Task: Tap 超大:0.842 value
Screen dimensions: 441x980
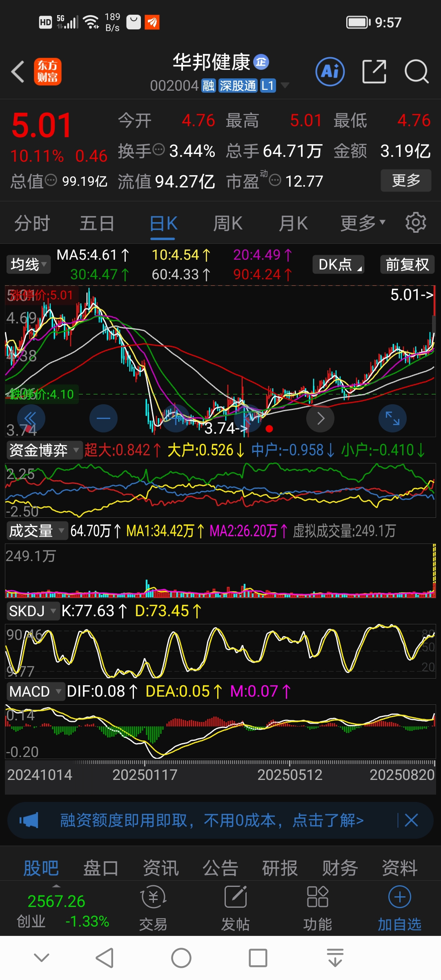Action: pyautogui.click(x=122, y=450)
